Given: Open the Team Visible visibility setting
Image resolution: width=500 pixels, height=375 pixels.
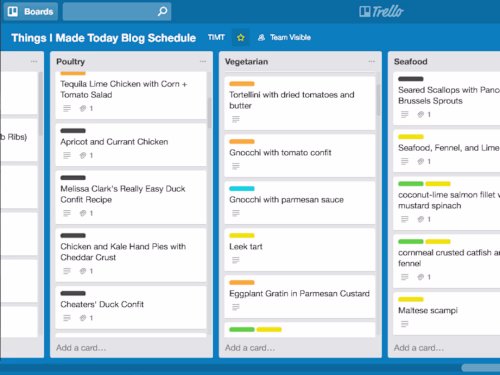Looking at the screenshot, I should tap(284, 38).
